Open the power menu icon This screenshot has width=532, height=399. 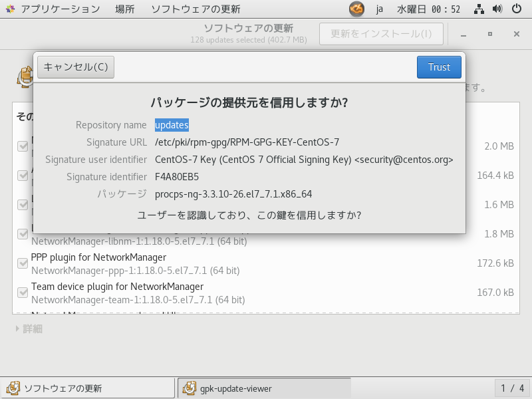[x=517, y=9]
